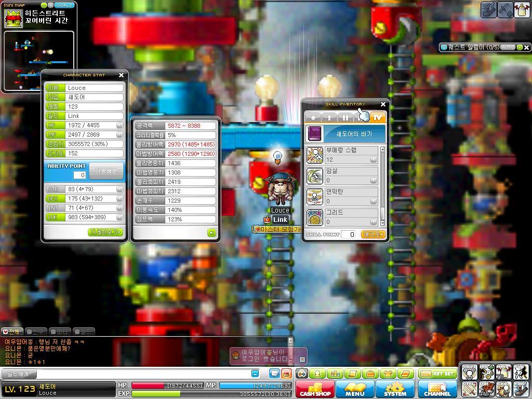
Task: Click the 매크로 macro button in Skill Inventory
Action: tap(373, 234)
